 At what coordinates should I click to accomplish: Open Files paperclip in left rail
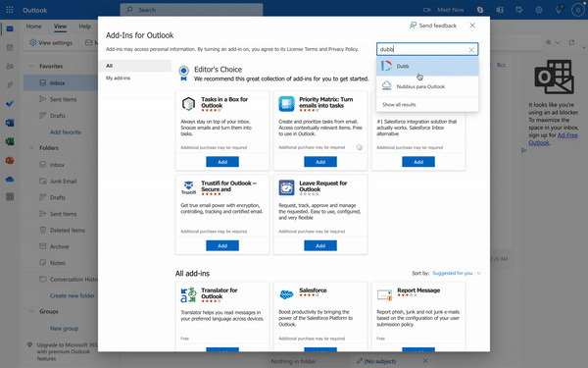pos(10,85)
